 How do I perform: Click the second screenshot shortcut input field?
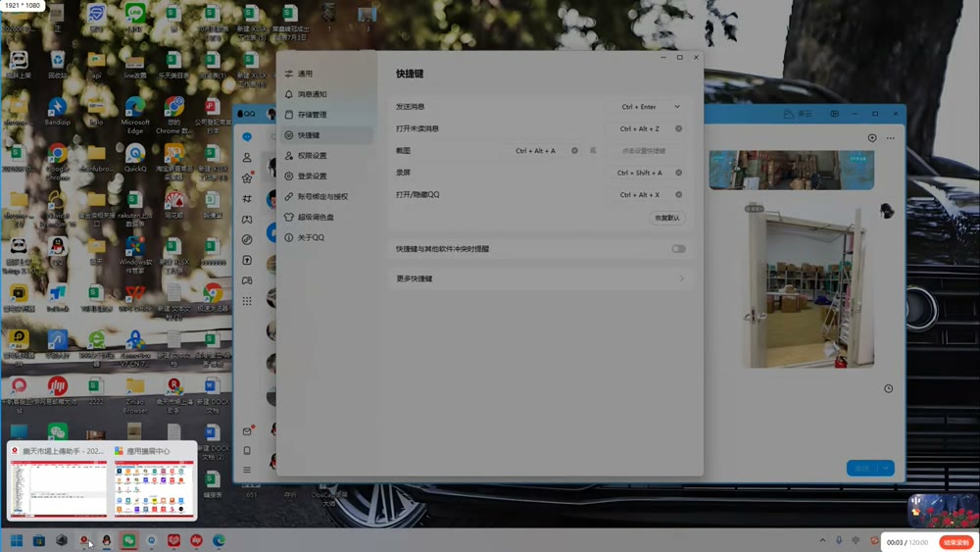coord(644,151)
